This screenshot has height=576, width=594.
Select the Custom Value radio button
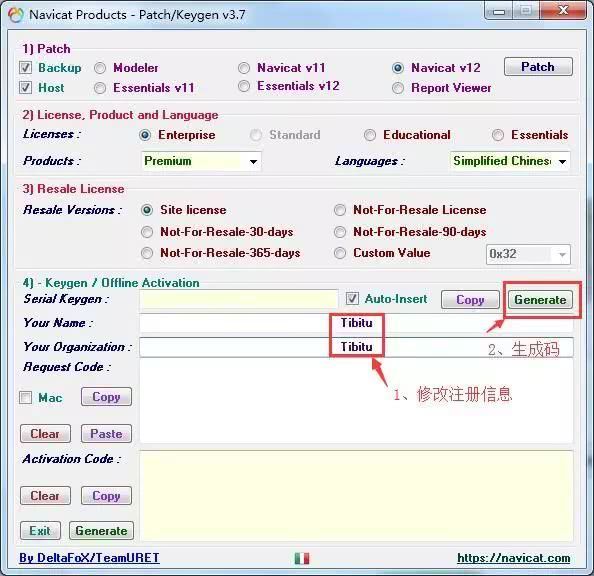pos(340,253)
